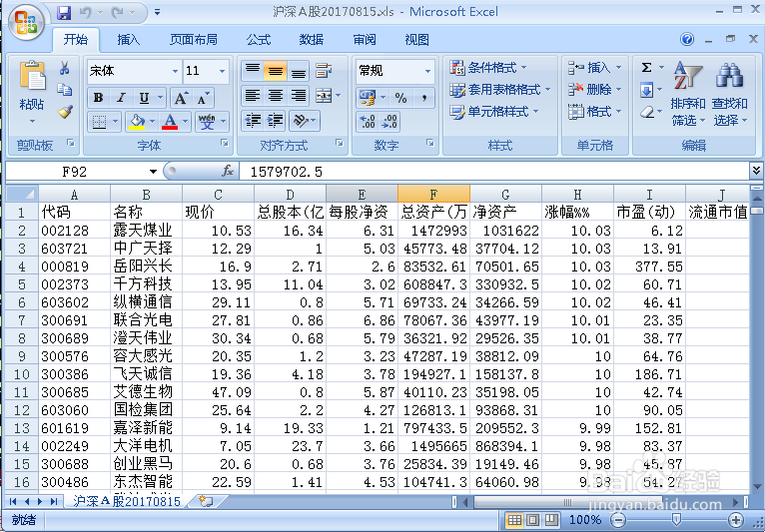Toggle wrap text
The height and width of the screenshot is (532, 765).
[x=324, y=71]
